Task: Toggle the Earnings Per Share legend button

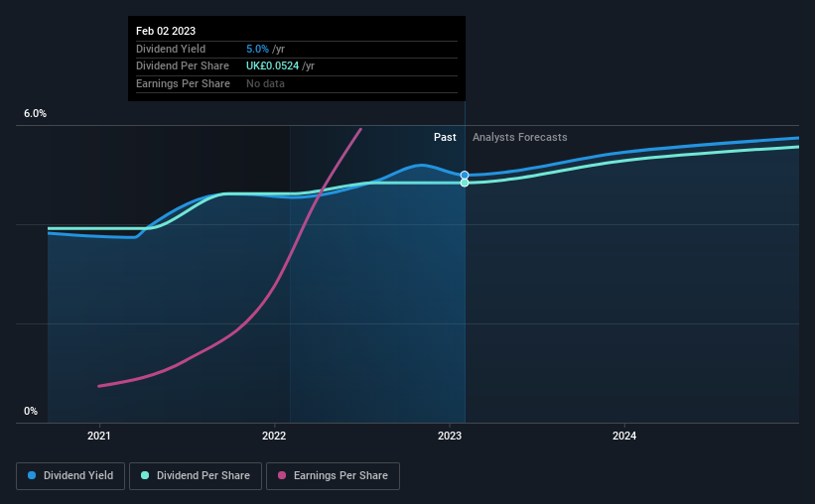Action: click(333, 476)
